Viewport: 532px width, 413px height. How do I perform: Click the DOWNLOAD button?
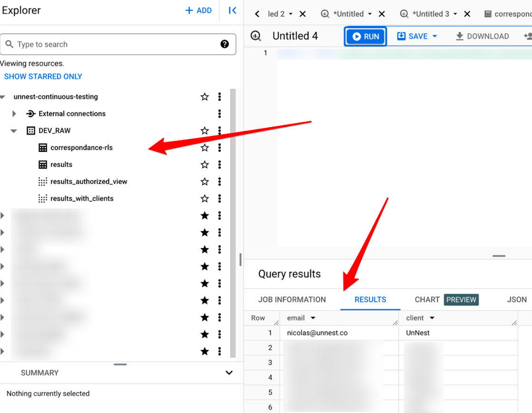pyautogui.click(x=482, y=36)
